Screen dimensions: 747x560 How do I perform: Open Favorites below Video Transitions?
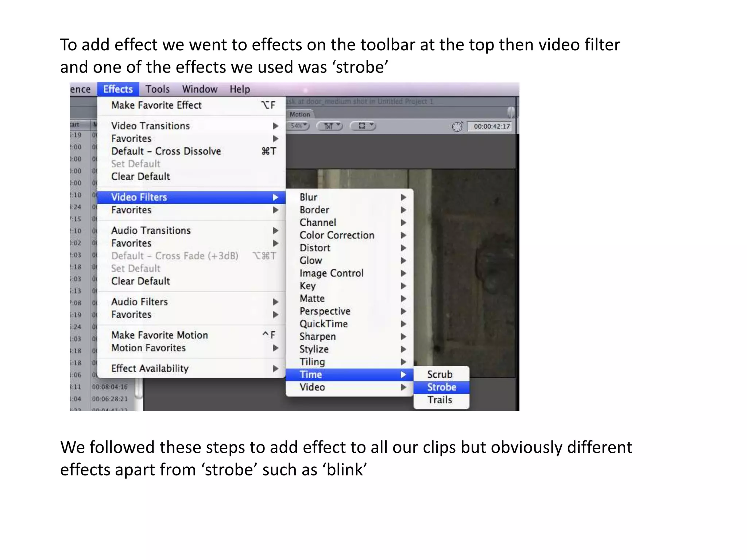[191, 139]
